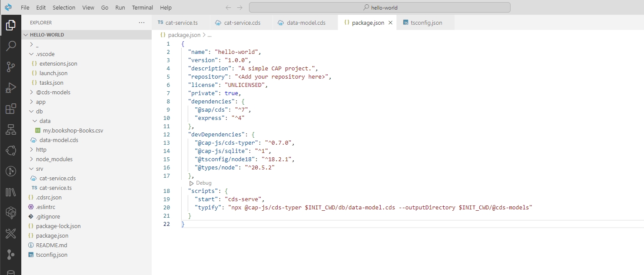Open Source Control view
The height and width of the screenshot is (275, 644).
pyautogui.click(x=10, y=66)
